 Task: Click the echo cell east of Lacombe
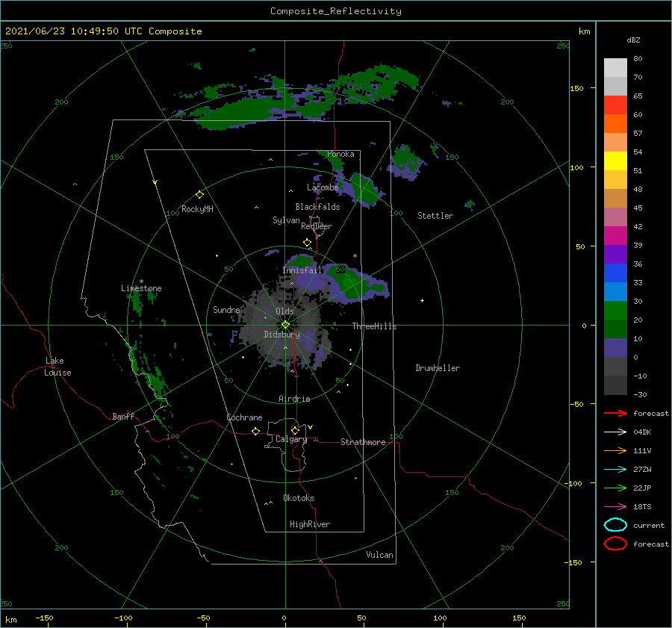click(364, 190)
